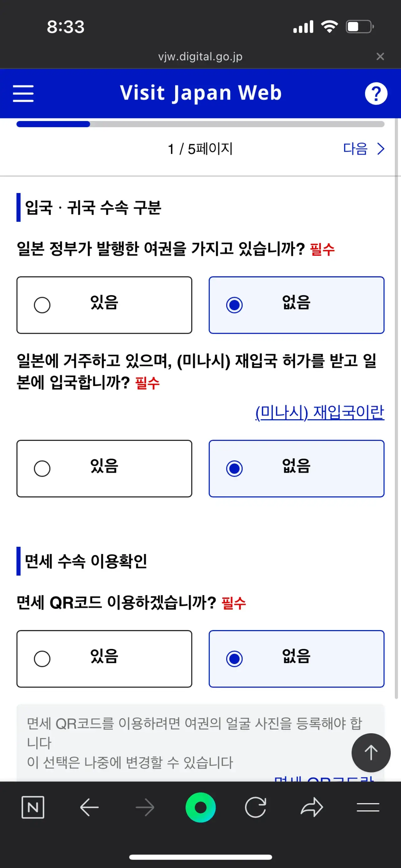This screenshot has height=868, width=401.
Task: Open the help question mark icon
Action: [376, 93]
